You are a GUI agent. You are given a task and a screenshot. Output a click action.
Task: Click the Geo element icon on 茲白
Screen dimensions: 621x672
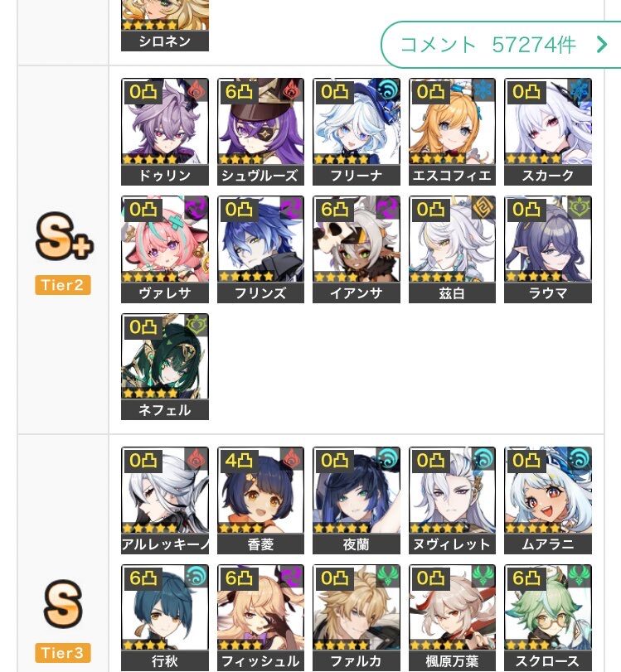pyautogui.click(x=483, y=207)
